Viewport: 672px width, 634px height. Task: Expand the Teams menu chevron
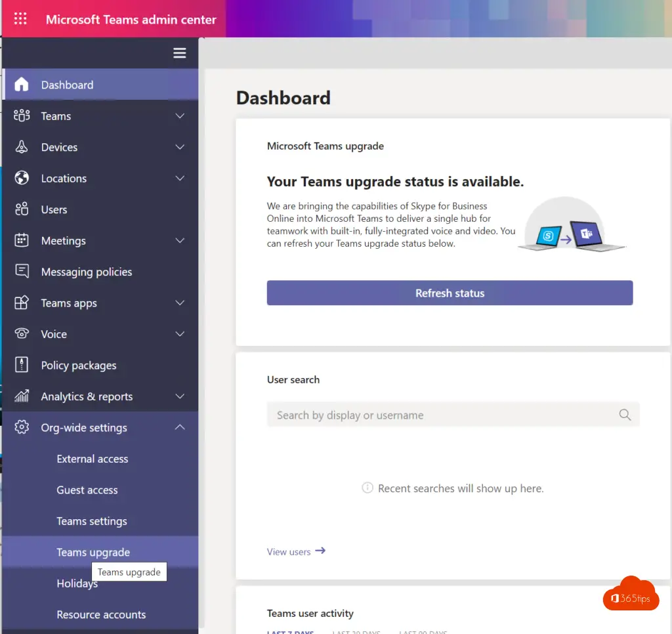coord(180,116)
